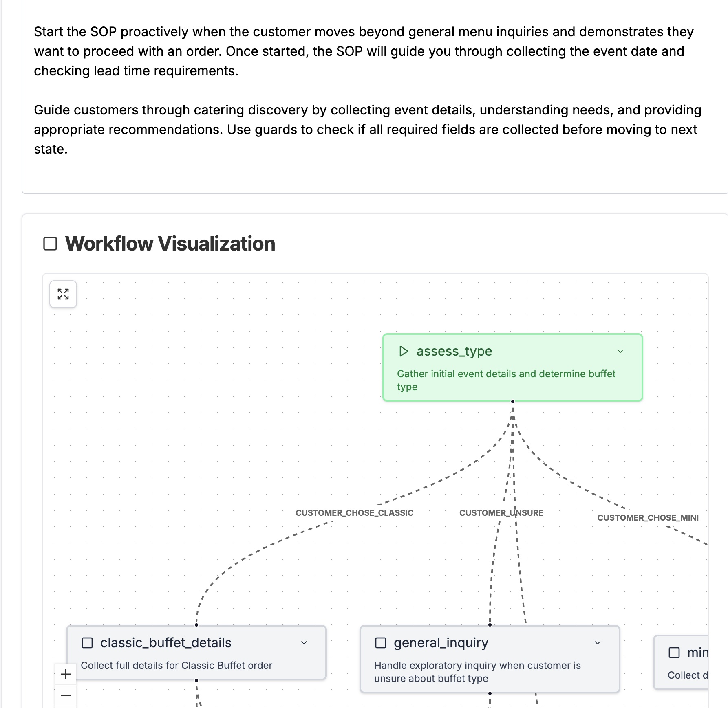The width and height of the screenshot is (728, 708).
Task: Click the general_inquiry node description text
Action: point(478,671)
